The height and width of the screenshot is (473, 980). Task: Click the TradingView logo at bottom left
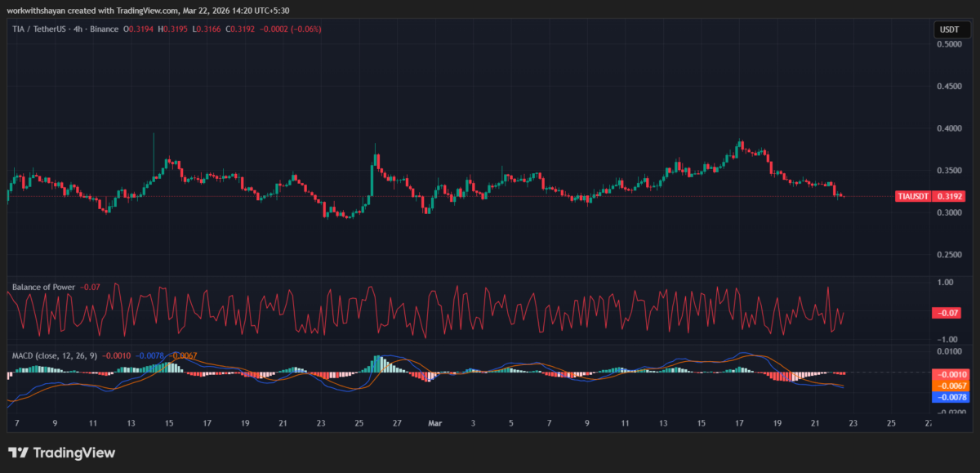[x=61, y=452]
